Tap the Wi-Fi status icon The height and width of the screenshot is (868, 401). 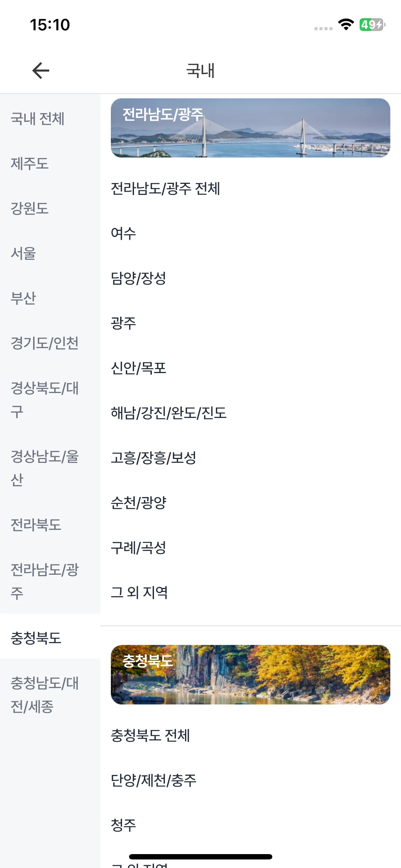(x=346, y=25)
